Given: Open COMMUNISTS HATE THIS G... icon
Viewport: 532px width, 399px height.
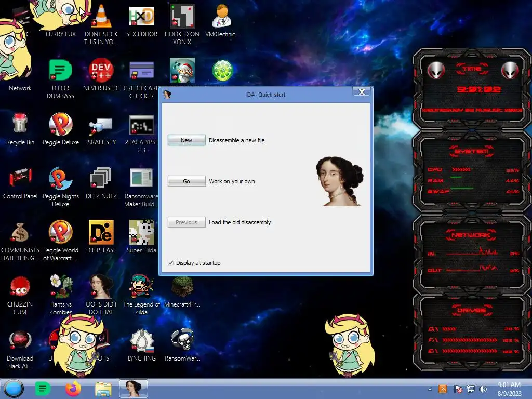Looking at the screenshot, I should (20, 241).
